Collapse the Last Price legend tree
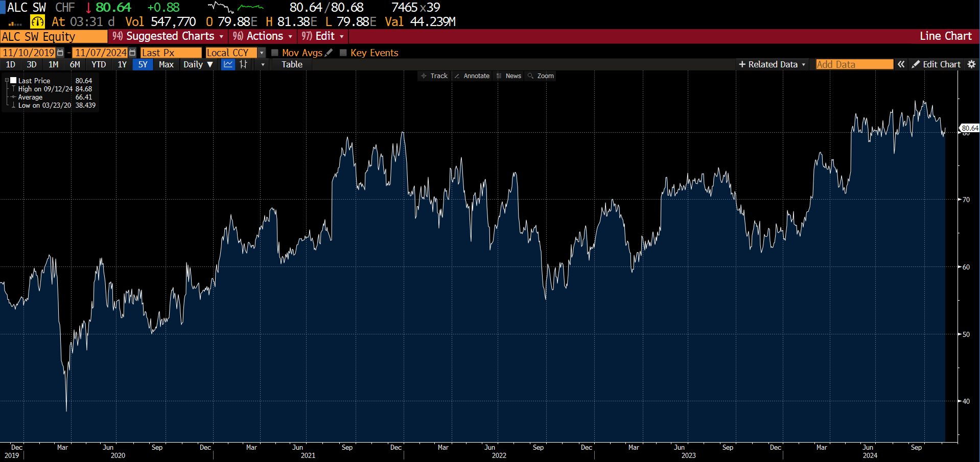Viewport: 980px width, 462px height. (7, 81)
